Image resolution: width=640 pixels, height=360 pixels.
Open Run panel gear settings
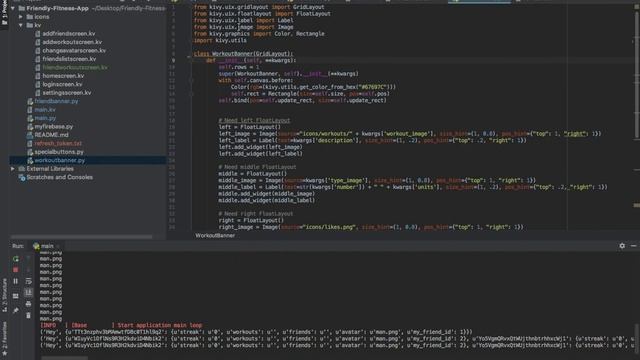pyautogui.click(x=622, y=246)
